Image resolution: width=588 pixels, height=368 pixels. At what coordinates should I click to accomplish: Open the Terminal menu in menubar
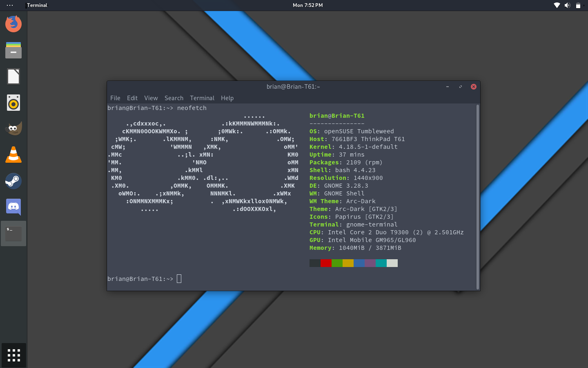tap(202, 98)
